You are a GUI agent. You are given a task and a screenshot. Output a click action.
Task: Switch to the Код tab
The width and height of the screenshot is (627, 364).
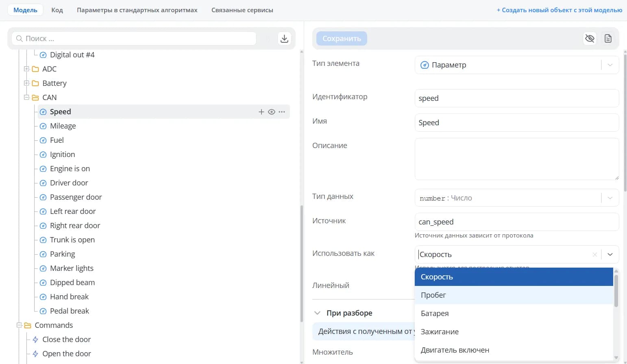click(57, 10)
